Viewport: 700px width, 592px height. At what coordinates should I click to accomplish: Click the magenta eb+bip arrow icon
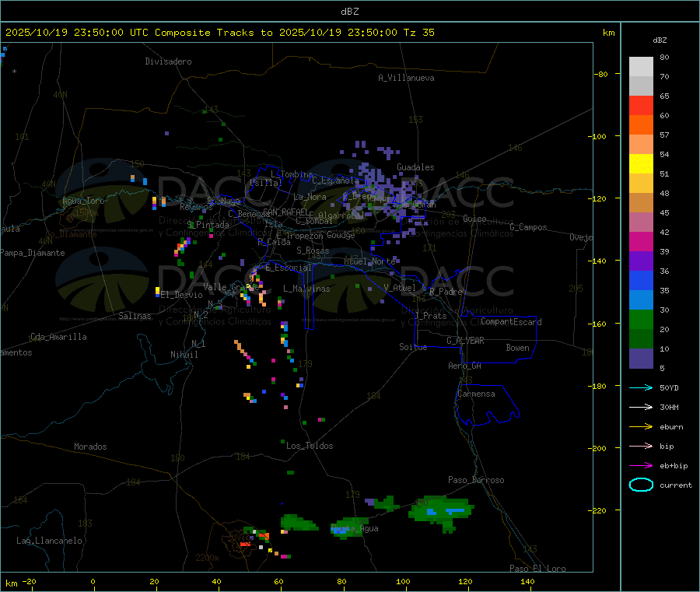641,466
